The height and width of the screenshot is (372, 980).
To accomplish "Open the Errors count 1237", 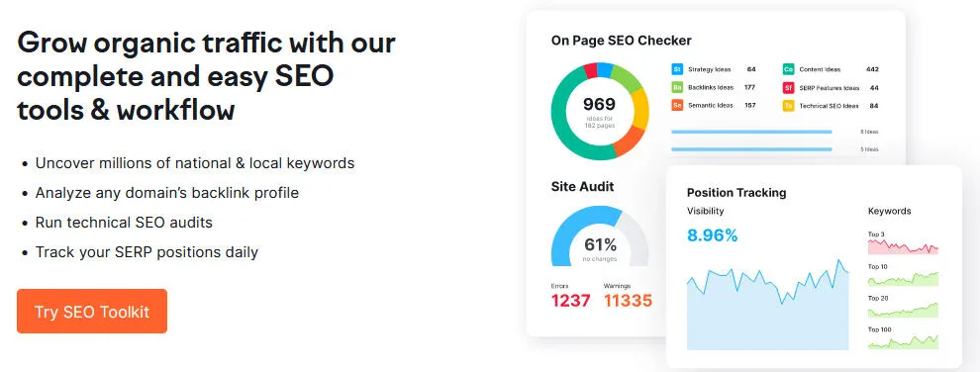I will [x=571, y=301].
